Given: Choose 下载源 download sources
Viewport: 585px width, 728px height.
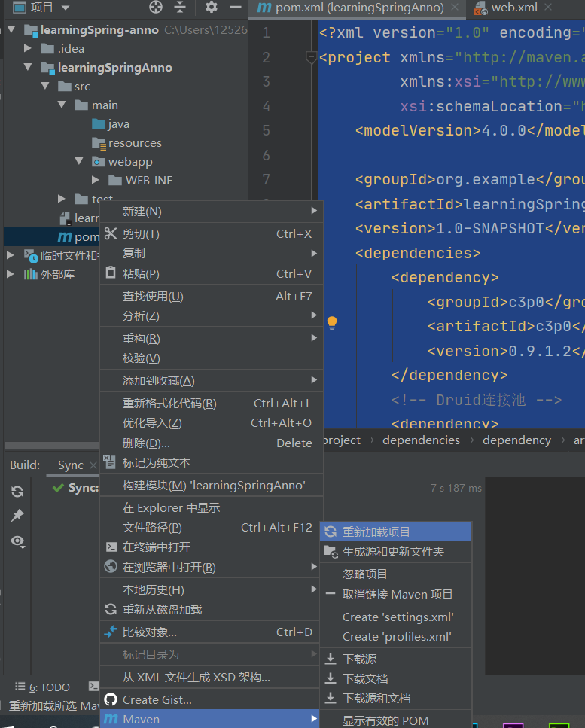Looking at the screenshot, I should coord(395,659).
